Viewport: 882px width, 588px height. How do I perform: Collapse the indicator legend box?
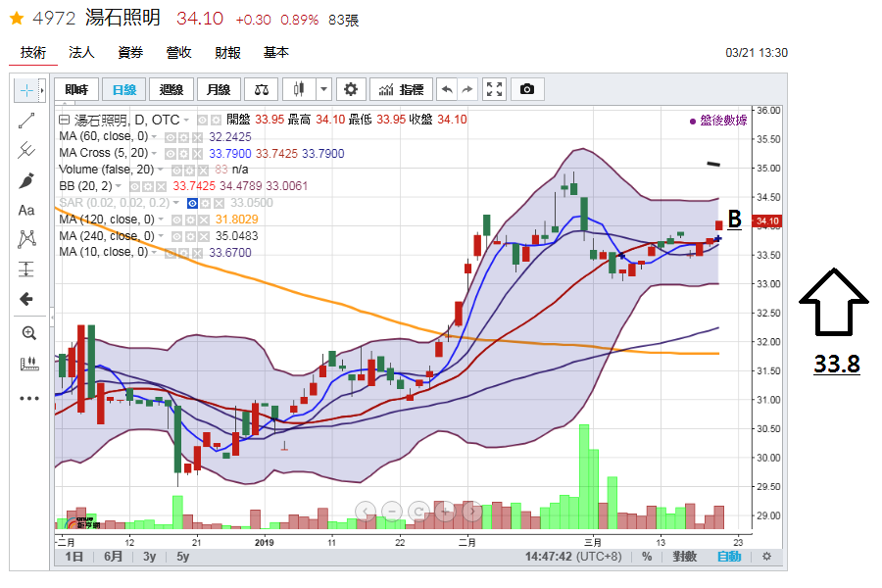(64, 120)
